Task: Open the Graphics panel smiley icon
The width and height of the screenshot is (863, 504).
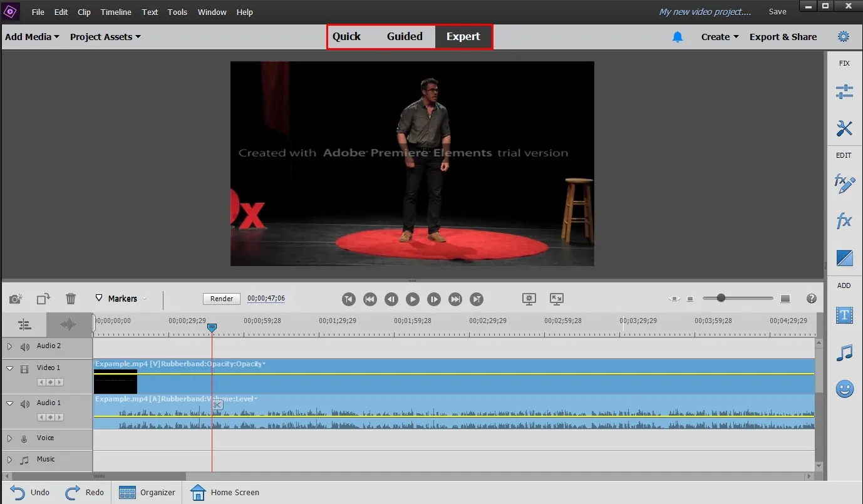Action: [844, 388]
